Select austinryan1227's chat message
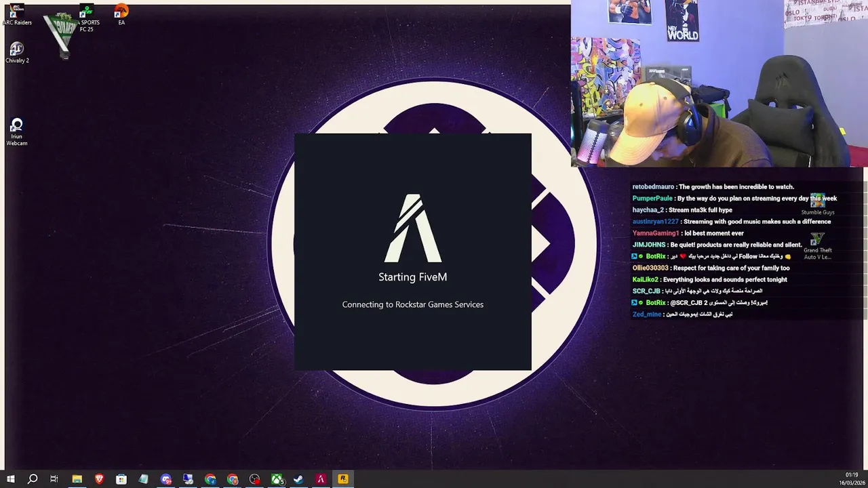 [x=731, y=221]
